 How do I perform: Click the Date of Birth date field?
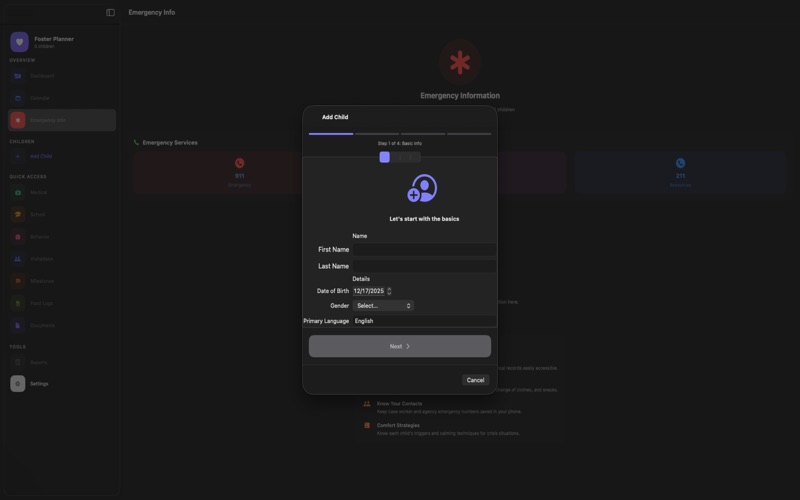369,291
